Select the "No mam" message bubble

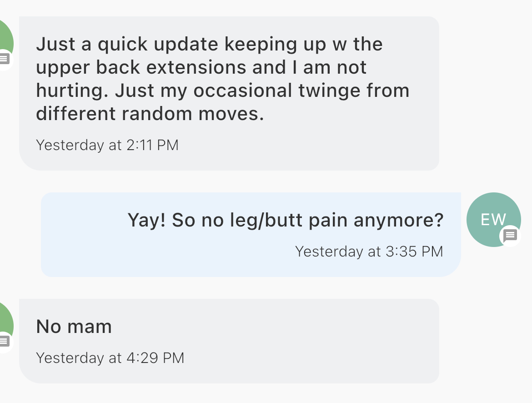(229, 341)
